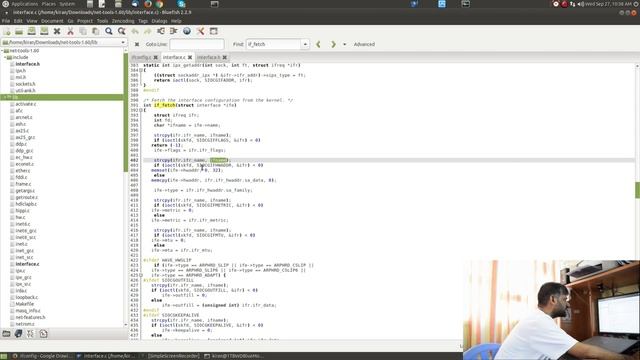Open the search options dropdown beside arrows
The width and height of the screenshot is (640, 360).
pos(344,44)
